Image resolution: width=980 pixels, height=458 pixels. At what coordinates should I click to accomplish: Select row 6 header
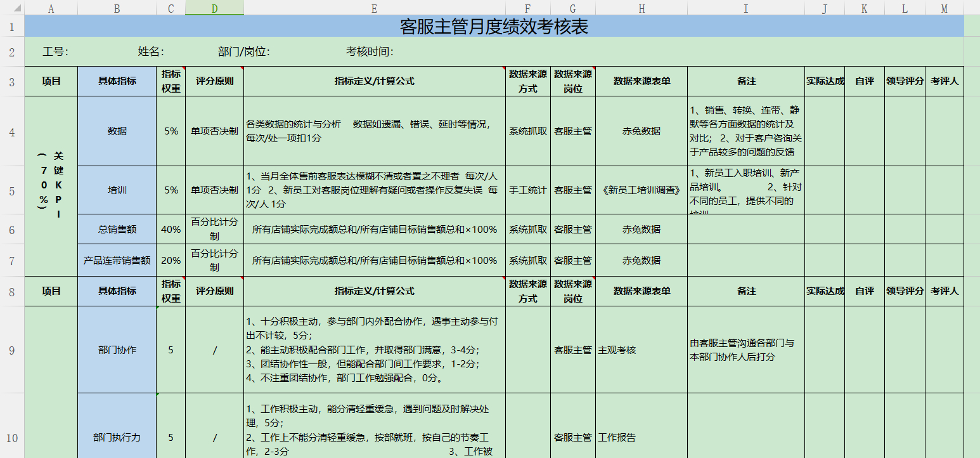(12, 229)
